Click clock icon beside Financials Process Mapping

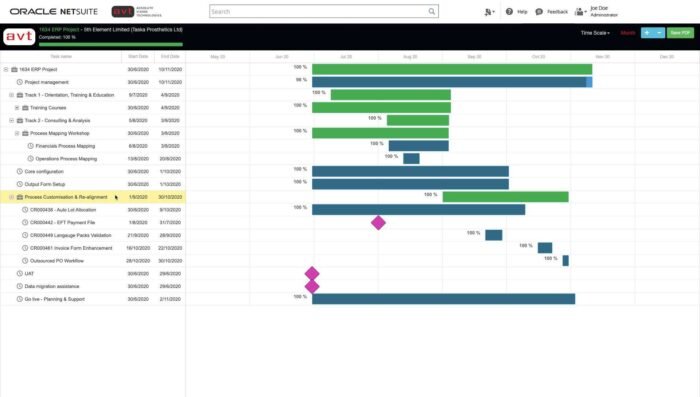30,146
